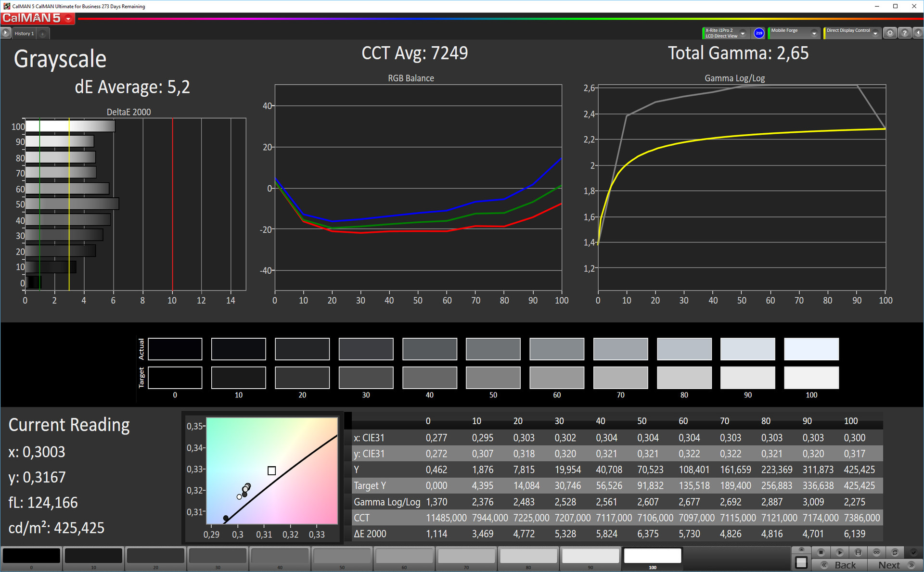The width and height of the screenshot is (924, 572).
Task: Toggle the checkmark button in bottom toolbar
Action: point(913,552)
